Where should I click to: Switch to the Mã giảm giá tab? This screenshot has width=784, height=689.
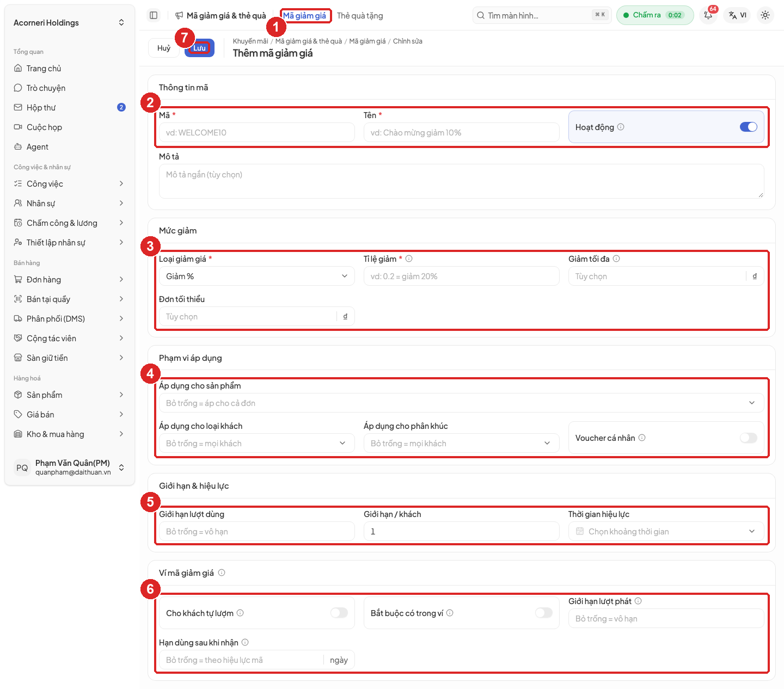click(x=304, y=15)
